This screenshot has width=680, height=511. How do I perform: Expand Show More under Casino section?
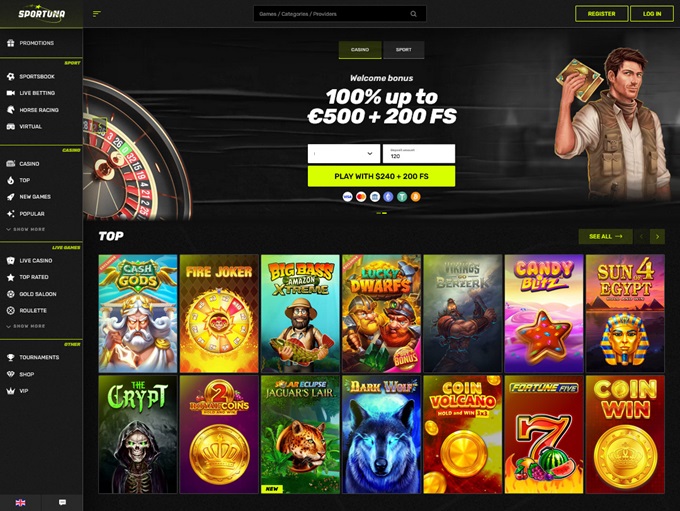26,229
